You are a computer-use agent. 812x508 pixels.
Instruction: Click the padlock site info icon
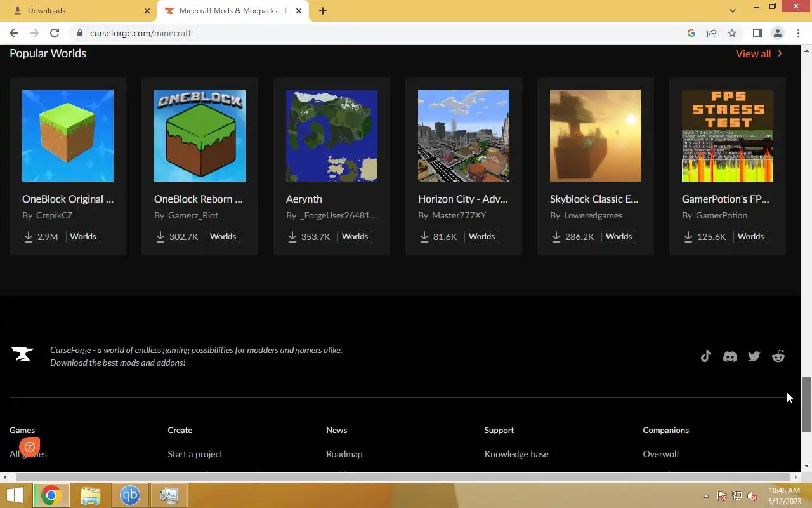80,33
